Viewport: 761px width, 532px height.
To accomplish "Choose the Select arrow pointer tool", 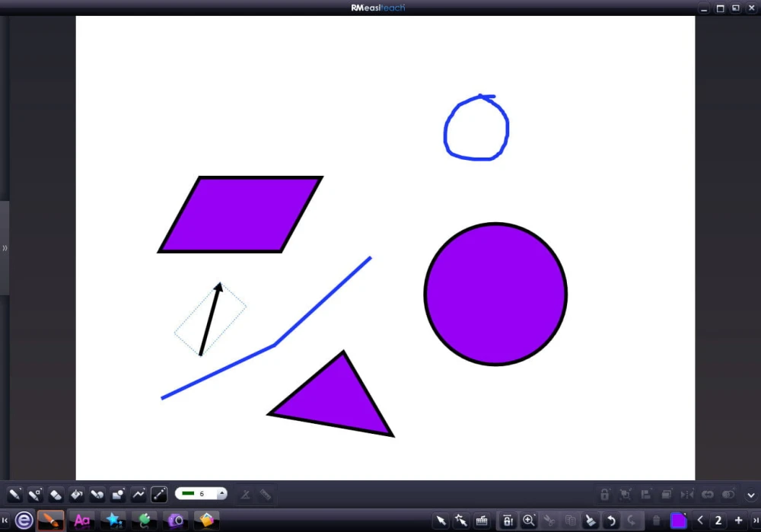I will point(441,521).
